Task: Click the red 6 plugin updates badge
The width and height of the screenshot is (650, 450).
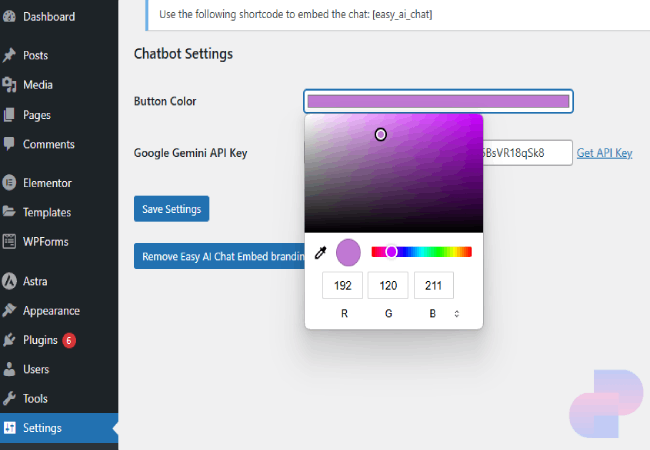Action: point(69,341)
